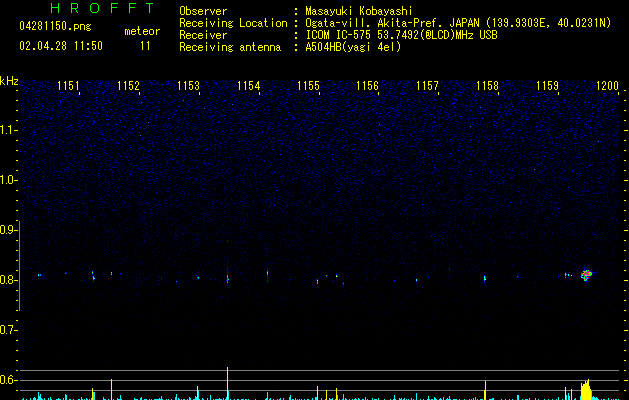The image size is (629, 400).
Task: Click the Receiving Location label
Action: [233, 23]
